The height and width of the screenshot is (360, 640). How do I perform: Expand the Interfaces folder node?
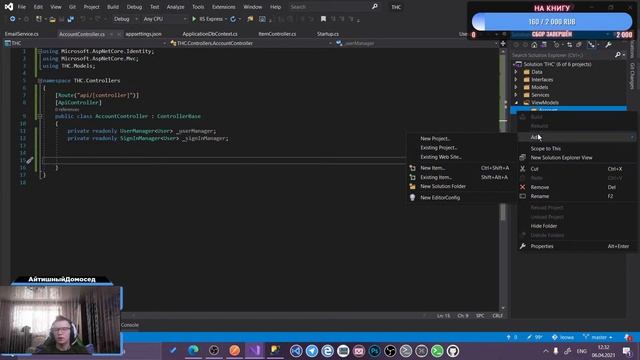(516, 80)
